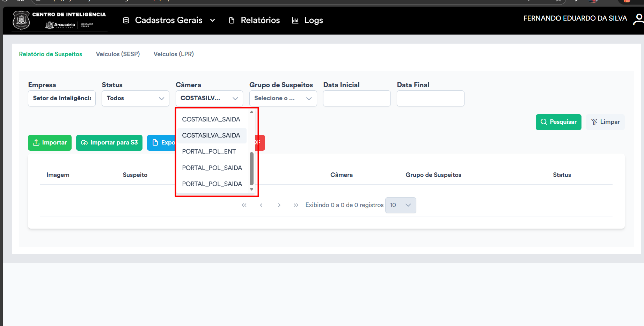Expand the Cadastros Gerais menu

tap(169, 20)
